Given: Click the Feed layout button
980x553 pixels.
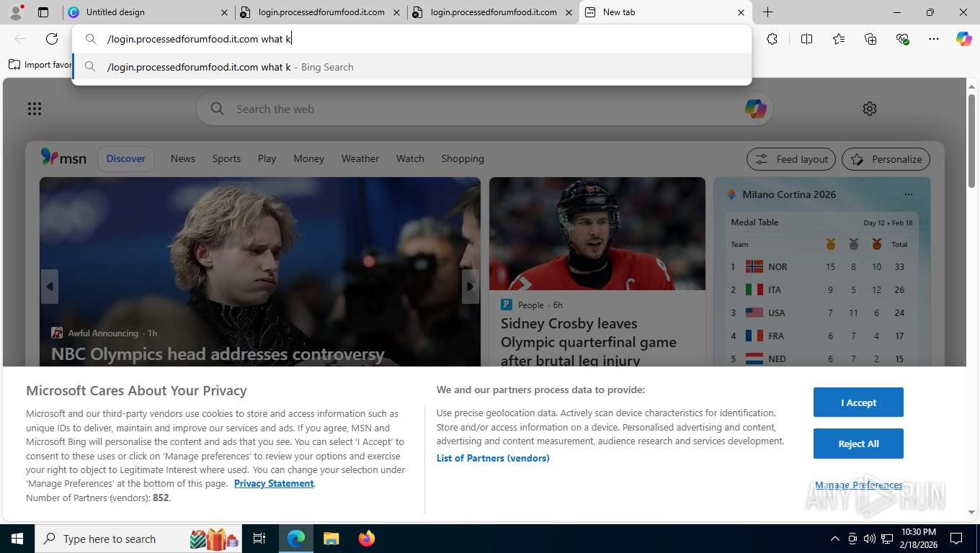Looking at the screenshot, I should (791, 159).
